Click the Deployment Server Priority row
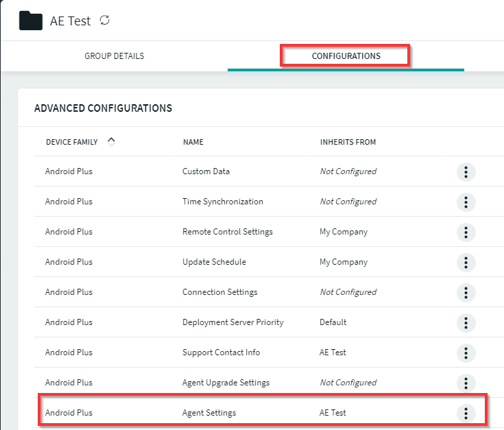504x430 pixels. click(x=232, y=322)
